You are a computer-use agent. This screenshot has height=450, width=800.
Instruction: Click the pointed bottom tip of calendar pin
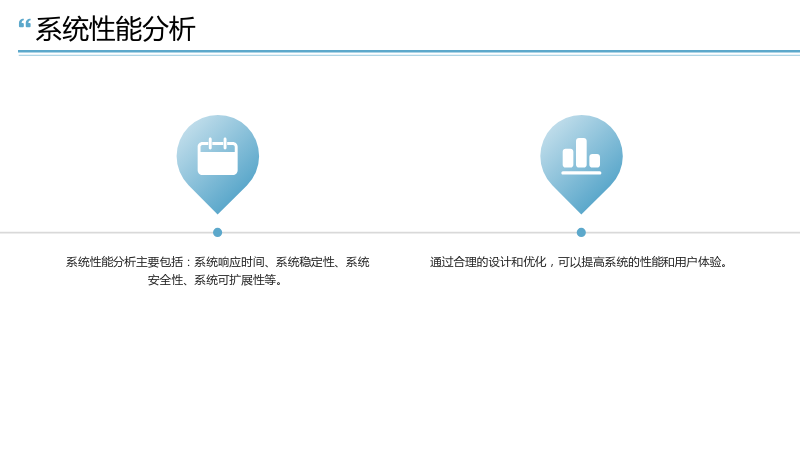(218, 210)
